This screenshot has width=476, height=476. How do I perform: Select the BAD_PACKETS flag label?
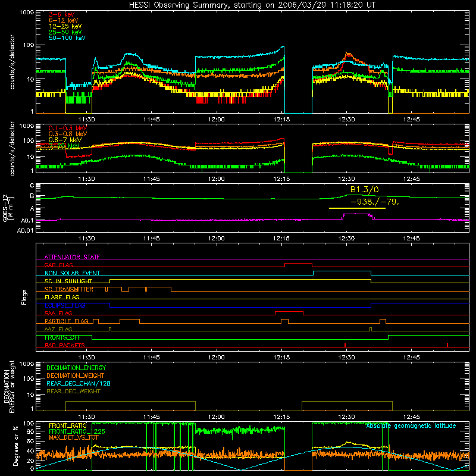(x=65, y=346)
